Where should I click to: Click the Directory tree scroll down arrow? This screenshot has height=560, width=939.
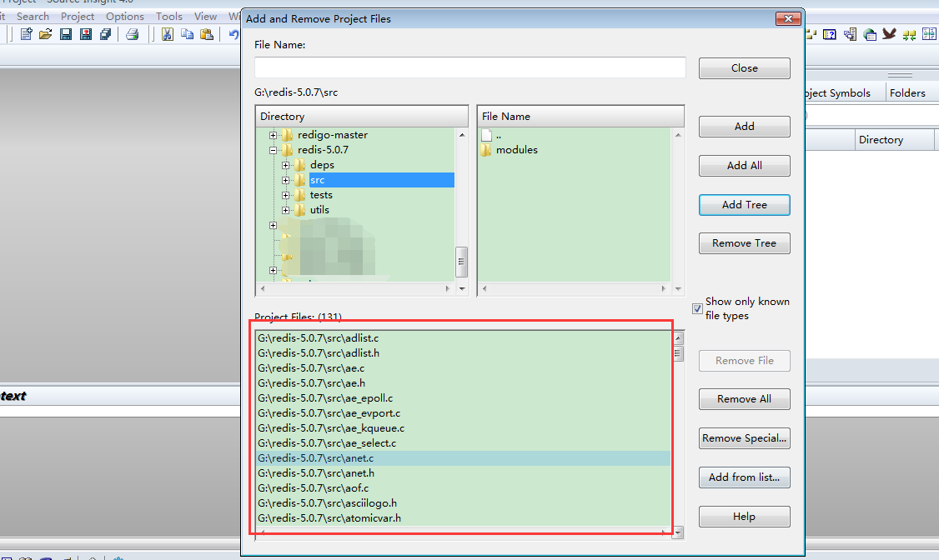462,288
